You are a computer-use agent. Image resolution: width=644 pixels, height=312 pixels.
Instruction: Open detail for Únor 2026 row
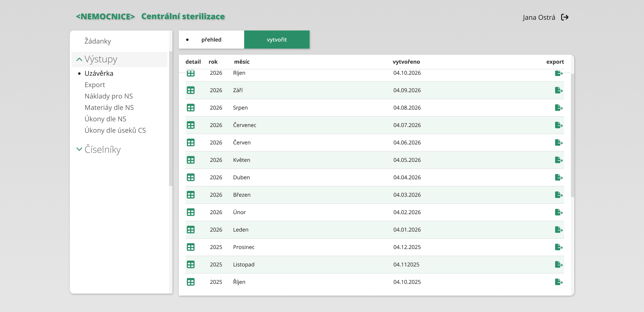point(191,212)
